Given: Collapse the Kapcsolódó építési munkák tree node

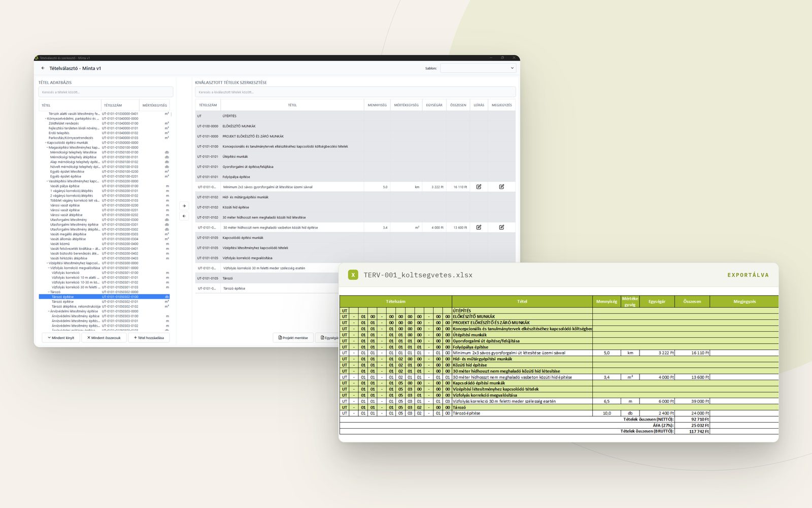Looking at the screenshot, I should [x=46, y=143].
